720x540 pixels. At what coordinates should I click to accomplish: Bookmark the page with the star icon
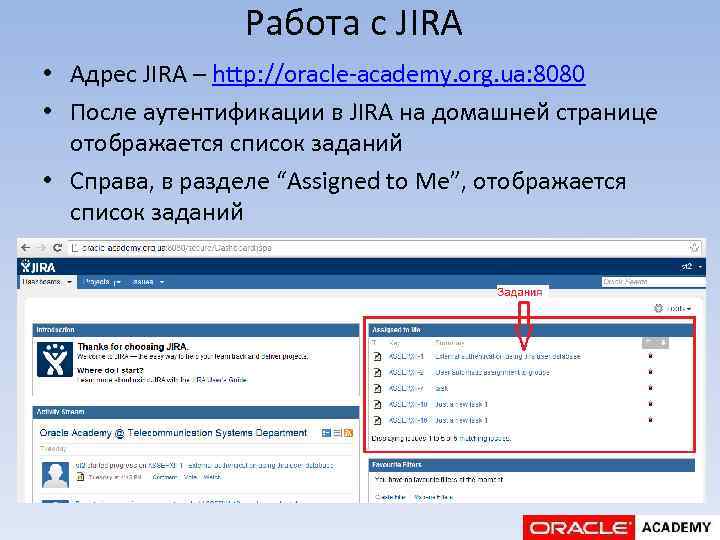tap(694, 248)
